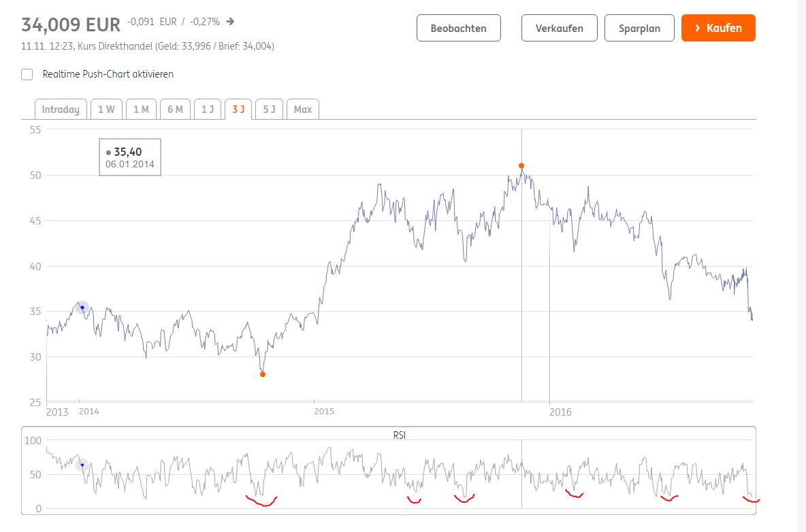Screen dimensions: 806x532
Task: Click the blue dot on the RSI chart
Action: 82,465
